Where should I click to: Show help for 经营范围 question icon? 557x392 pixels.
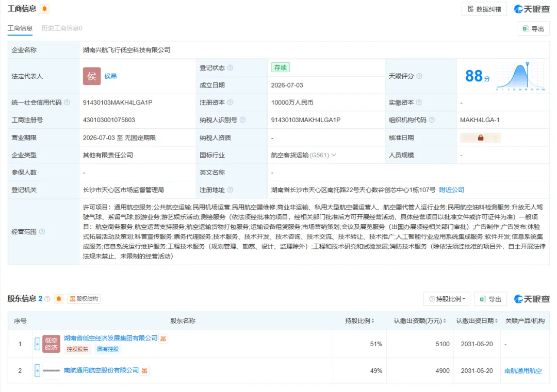pyautogui.click(x=42, y=232)
